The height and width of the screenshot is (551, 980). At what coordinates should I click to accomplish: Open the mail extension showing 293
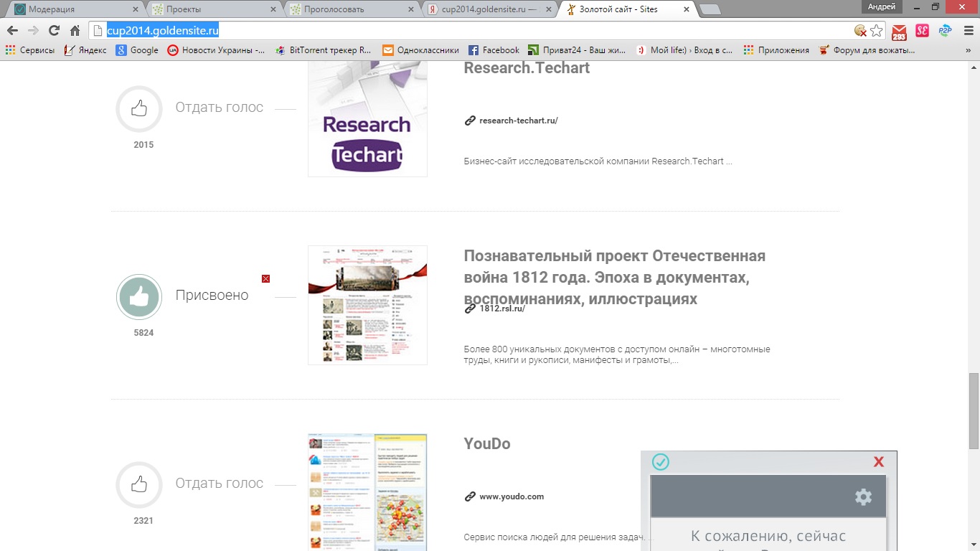[x=899, y=32]
